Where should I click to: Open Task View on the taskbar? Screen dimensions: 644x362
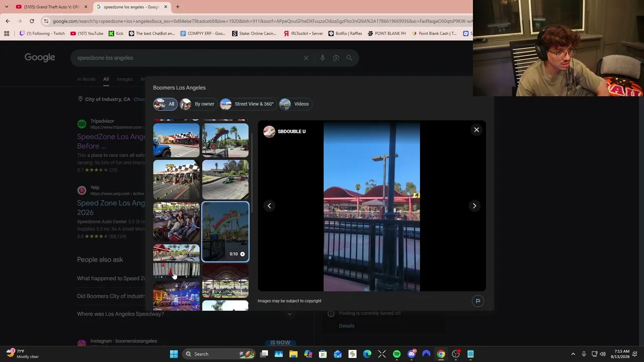click(264, 354)
